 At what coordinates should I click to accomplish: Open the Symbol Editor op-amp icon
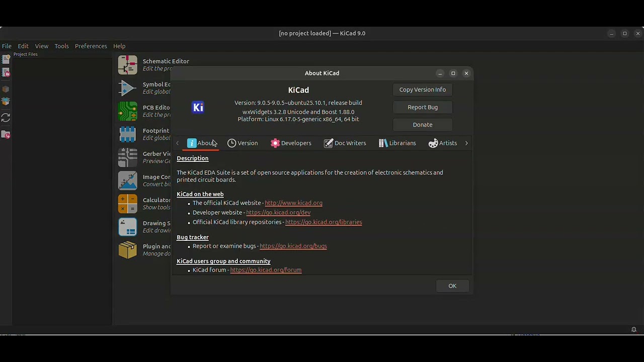(x=127, y=88)
